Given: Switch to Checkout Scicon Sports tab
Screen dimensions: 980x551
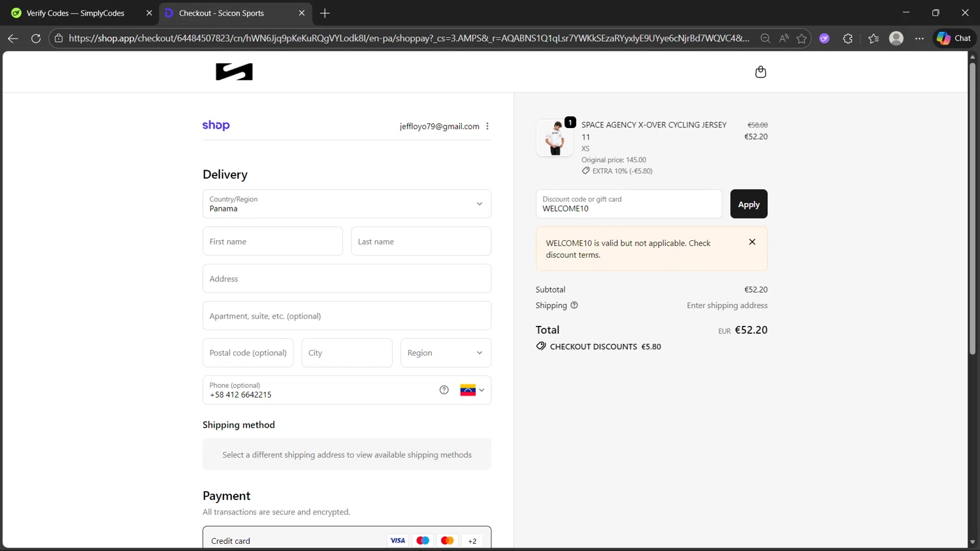Looking at the screenshot, I should (235, 13).
